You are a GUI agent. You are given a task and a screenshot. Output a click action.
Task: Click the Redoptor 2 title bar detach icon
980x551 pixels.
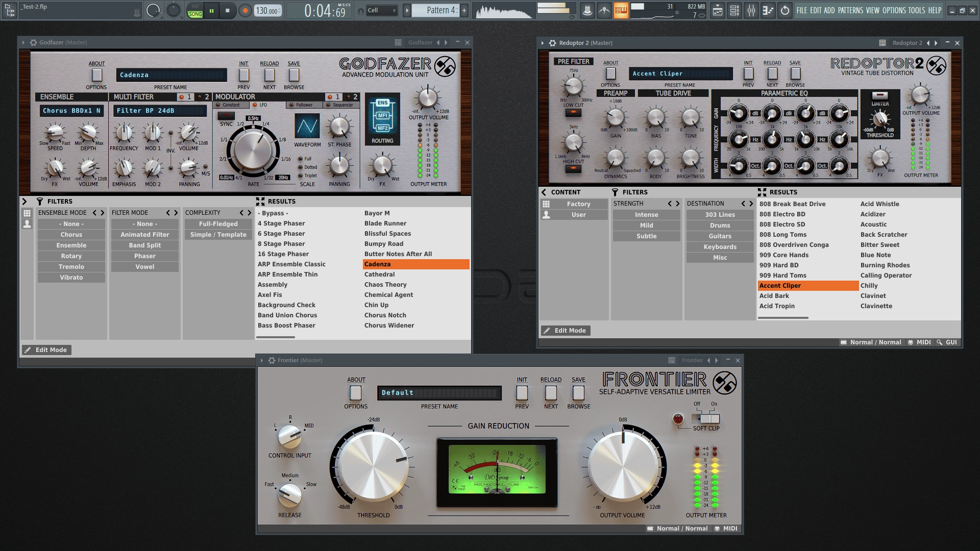[x=883, y=43]
